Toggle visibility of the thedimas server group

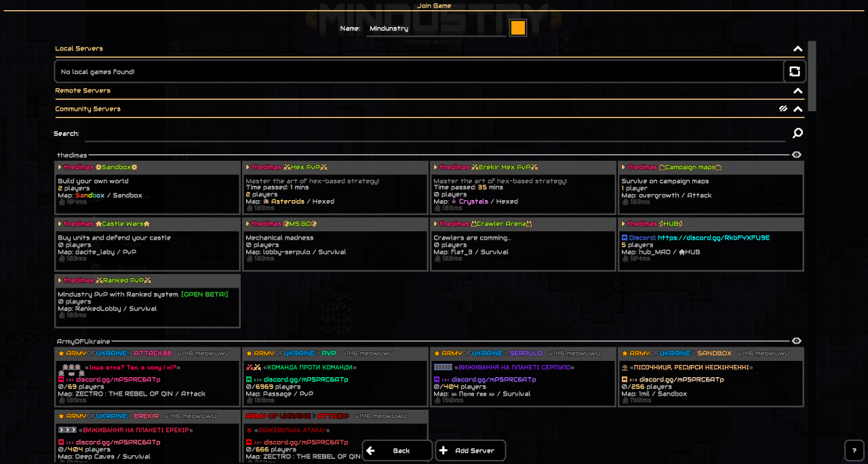click(796, 154)
